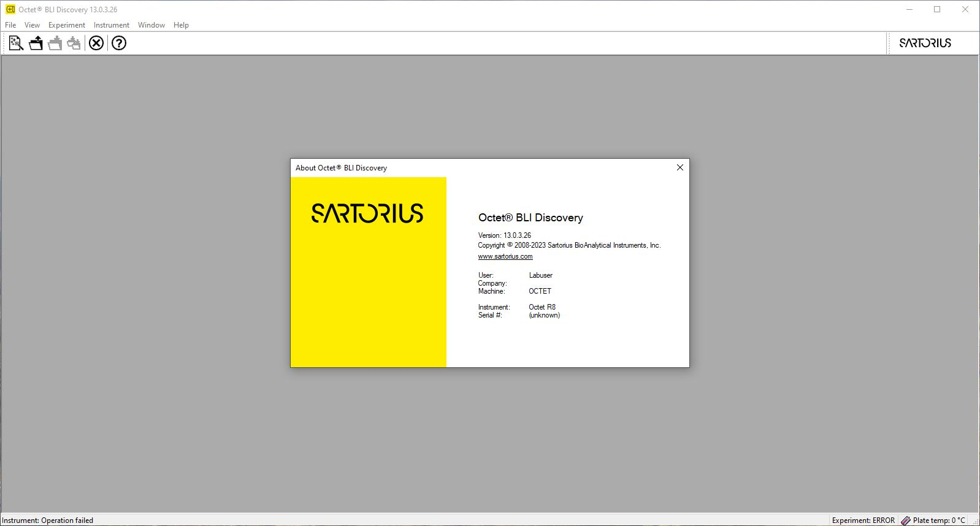Image resolution: width=980 pixels, height=526 pixels.
Task: Click the Octet app icon in title bar
Action: (10, 9)
